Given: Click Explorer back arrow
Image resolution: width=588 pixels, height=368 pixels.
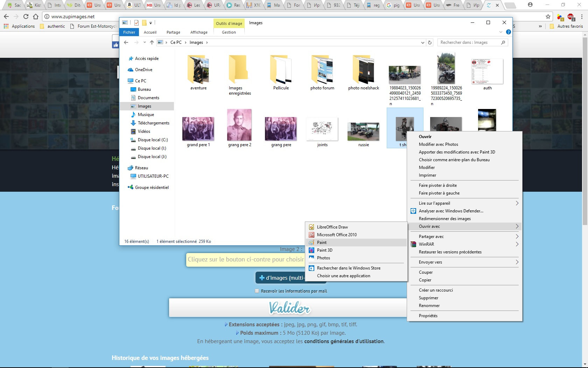Looking at the screenshot, I should pyautogui.click(x=126, y=42).
